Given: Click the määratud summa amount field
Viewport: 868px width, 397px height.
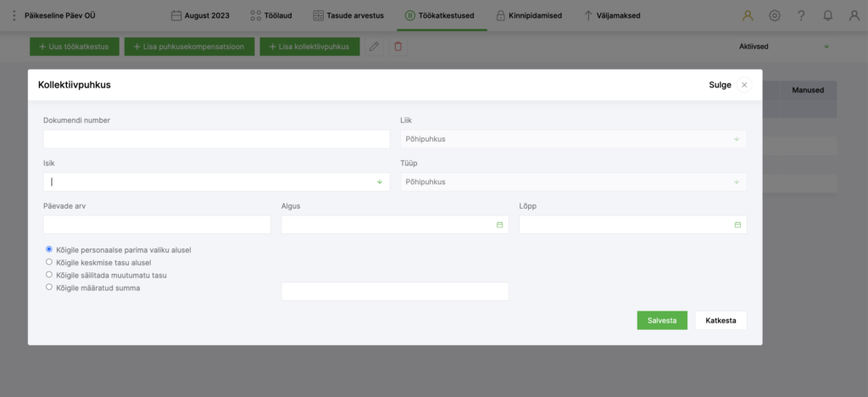Looking at the screenshot, I should pyautogui.click(x=395, y=291).
